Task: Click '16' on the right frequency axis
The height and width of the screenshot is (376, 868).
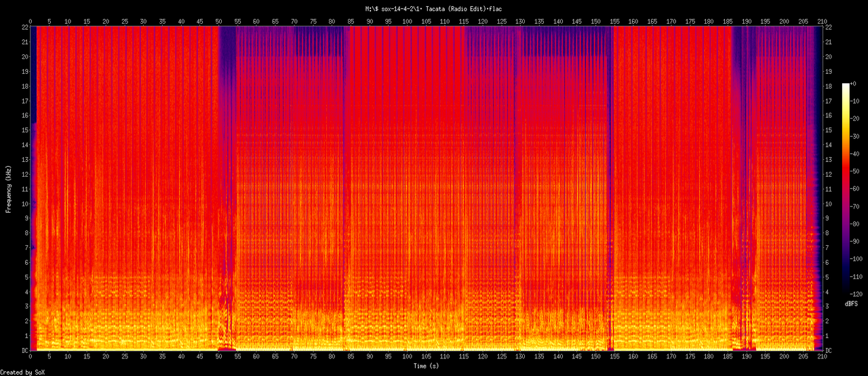Action: pos(829,115)
